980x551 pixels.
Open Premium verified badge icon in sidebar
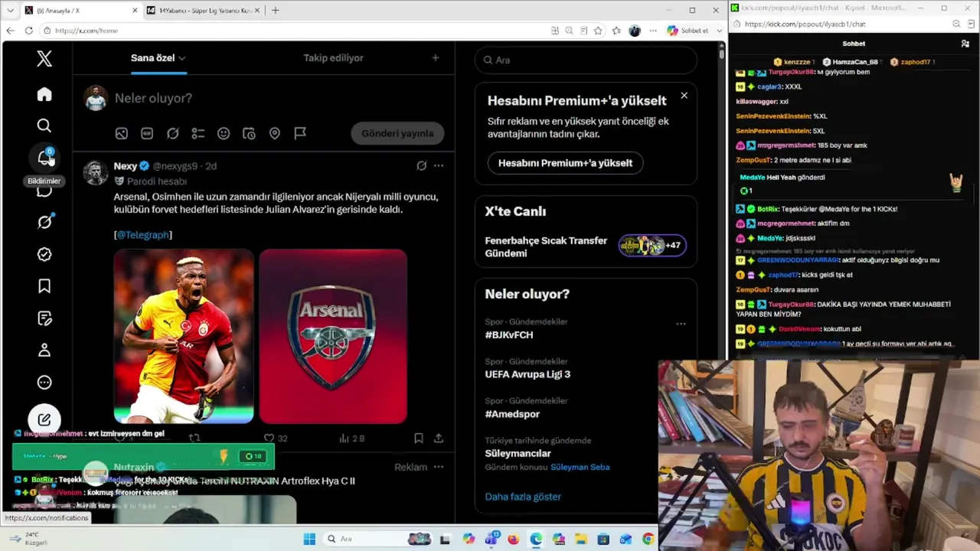click(x=44, y=254)
